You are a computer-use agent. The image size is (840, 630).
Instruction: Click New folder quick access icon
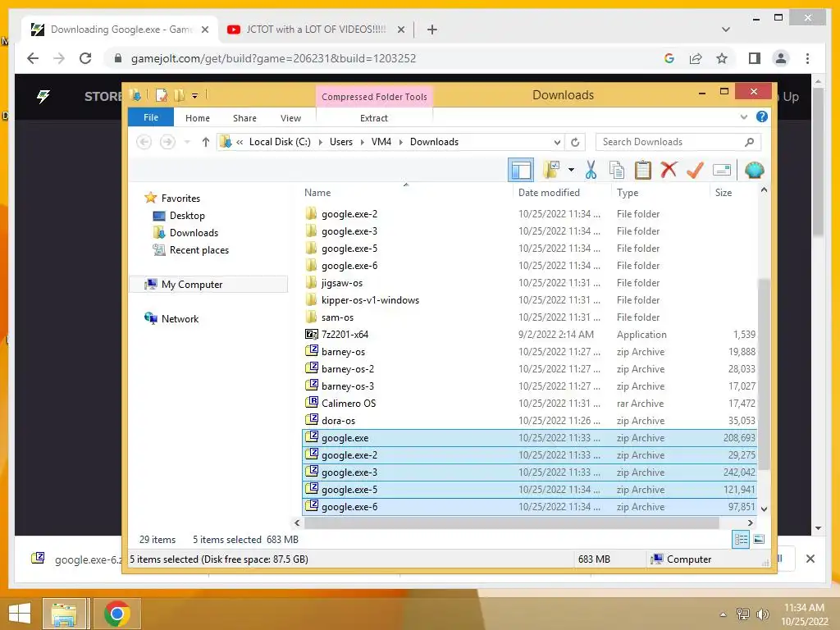pos(179,95)
